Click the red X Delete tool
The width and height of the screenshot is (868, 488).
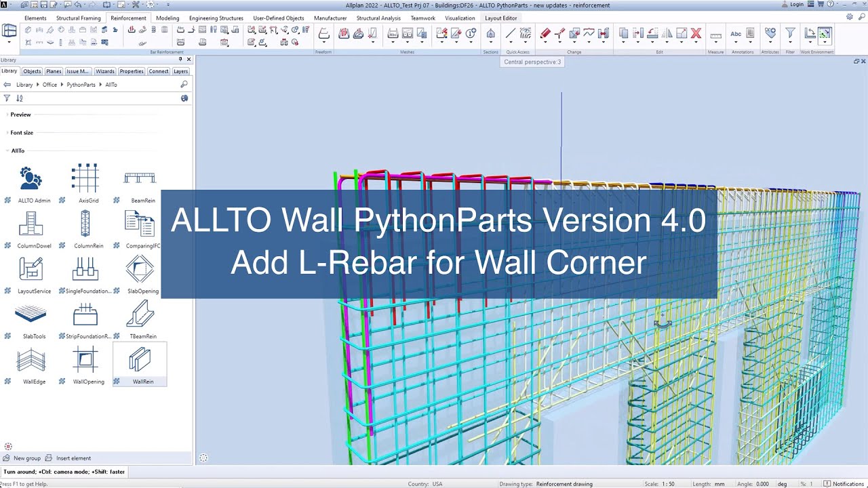tap(696, 33)
